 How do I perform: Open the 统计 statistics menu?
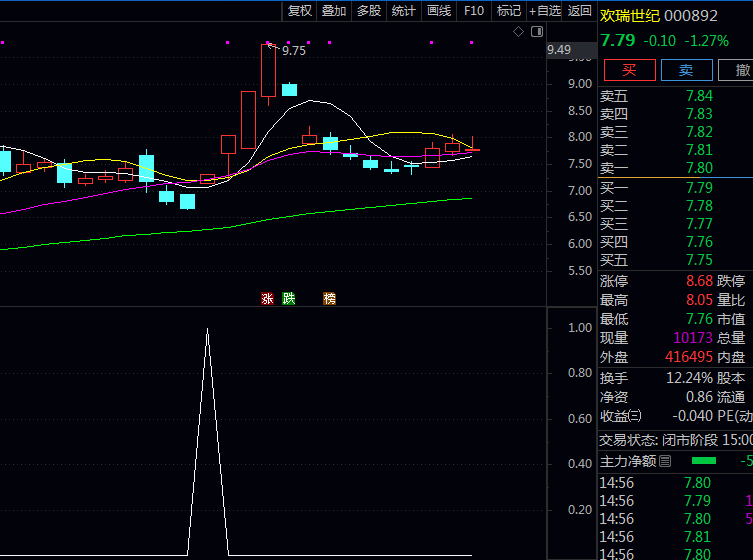[404, 11]
